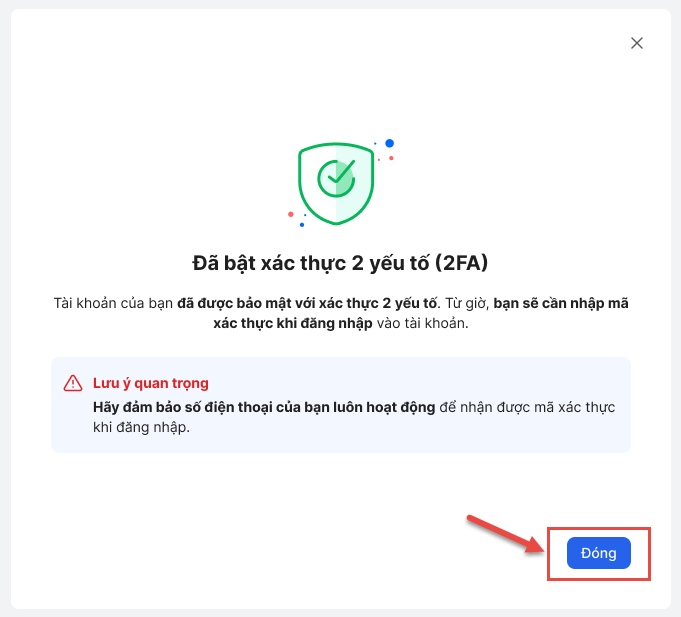
Task: Close the dialog with the X icon
Action: click(x=636, y=43)
